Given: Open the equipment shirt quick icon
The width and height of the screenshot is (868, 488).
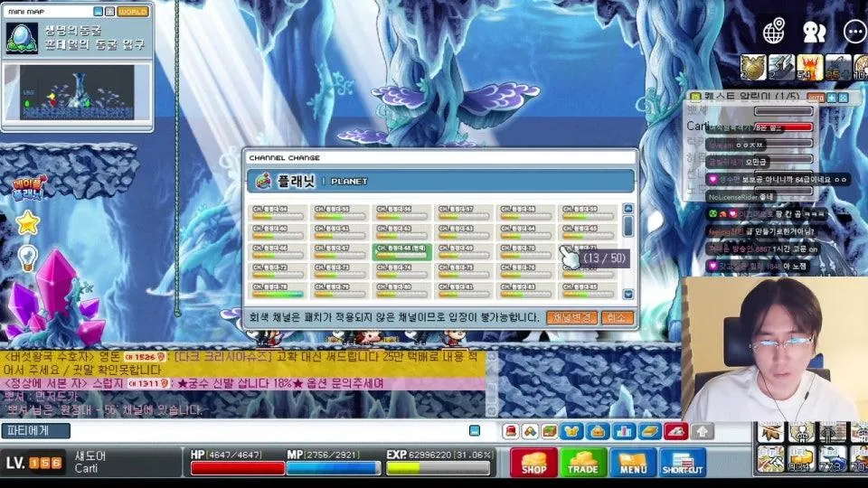Looking at the screenshot, I should tap(571, 431).
